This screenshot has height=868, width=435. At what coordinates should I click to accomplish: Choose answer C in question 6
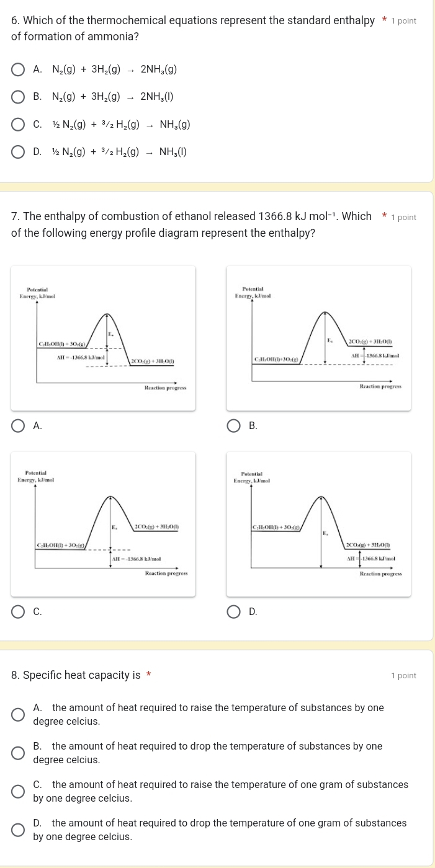point(18,124)
